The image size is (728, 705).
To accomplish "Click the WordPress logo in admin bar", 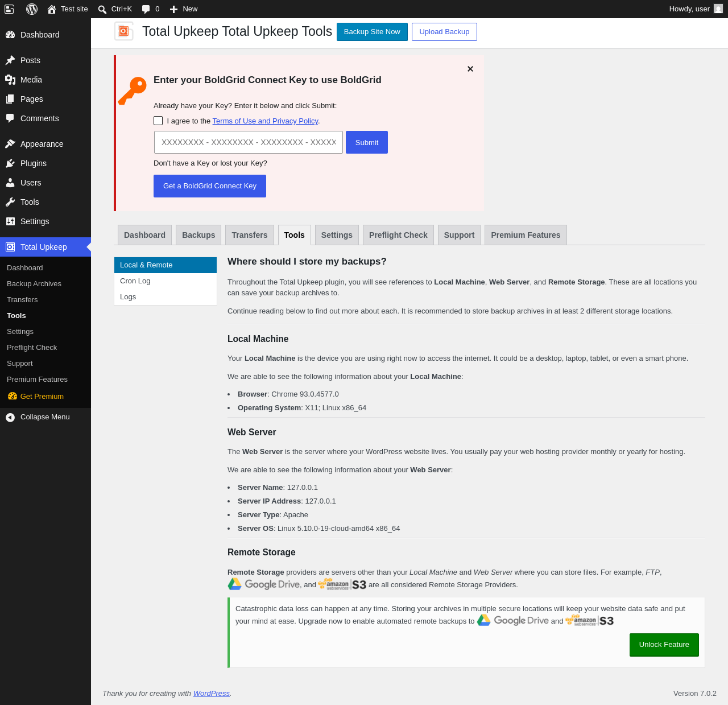I will click(x=32, y=9).
